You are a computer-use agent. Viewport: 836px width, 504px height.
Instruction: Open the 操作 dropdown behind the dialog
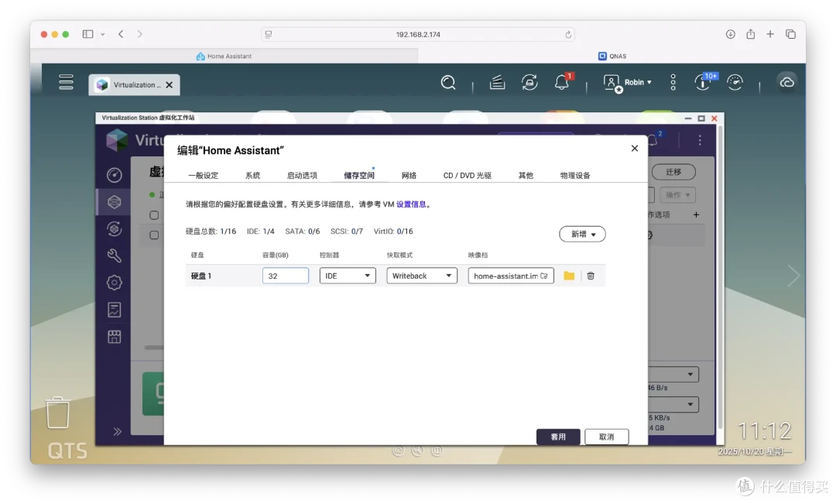point(677,195)
